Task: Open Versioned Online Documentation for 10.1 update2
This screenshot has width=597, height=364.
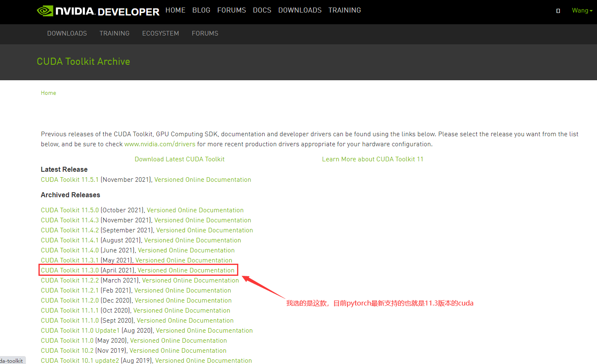Action: [x=204, y=361]
